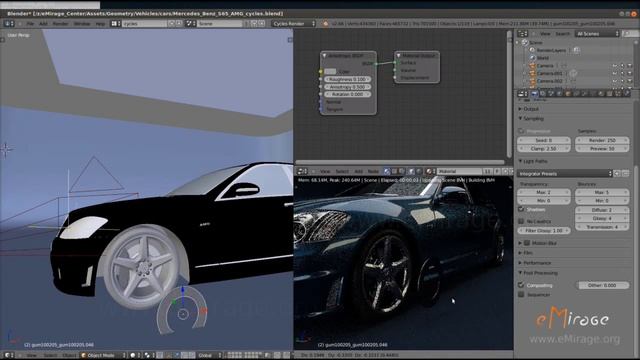
Task: Open the Help menu
Action: click(100, 24)
